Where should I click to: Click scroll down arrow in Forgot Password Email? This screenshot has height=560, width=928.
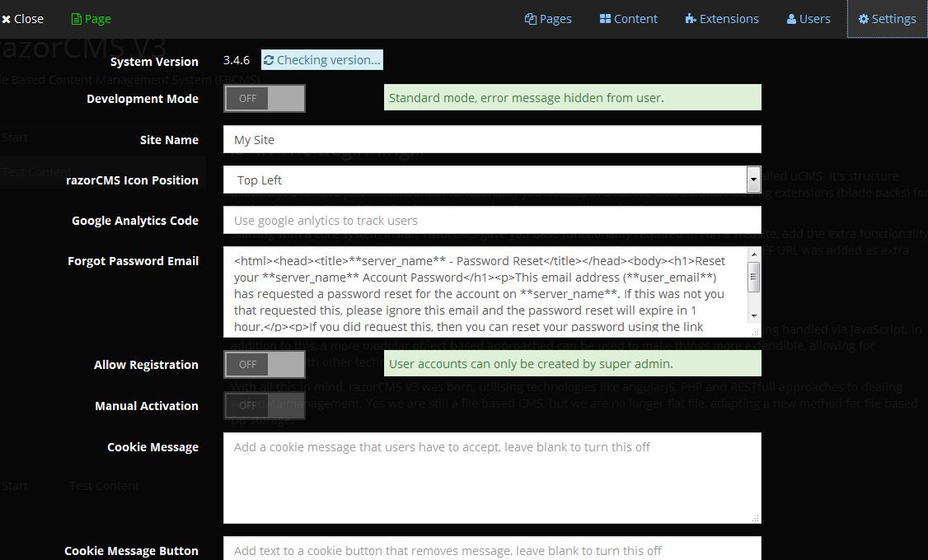click(754, 315)
